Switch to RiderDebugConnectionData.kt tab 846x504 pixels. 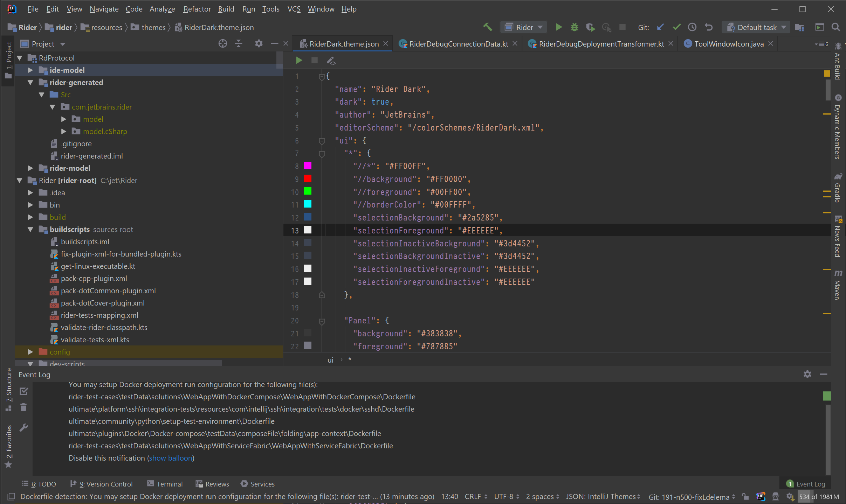(458, 44)
